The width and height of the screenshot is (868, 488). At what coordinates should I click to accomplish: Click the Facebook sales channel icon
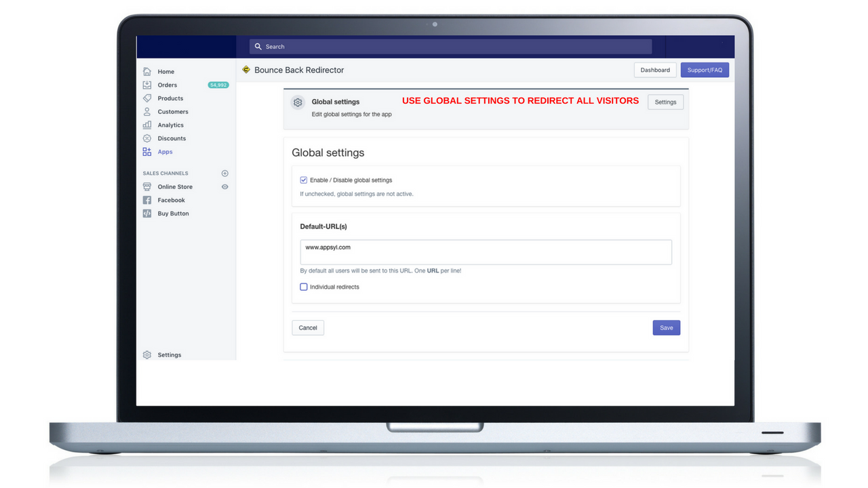[146, 200]
